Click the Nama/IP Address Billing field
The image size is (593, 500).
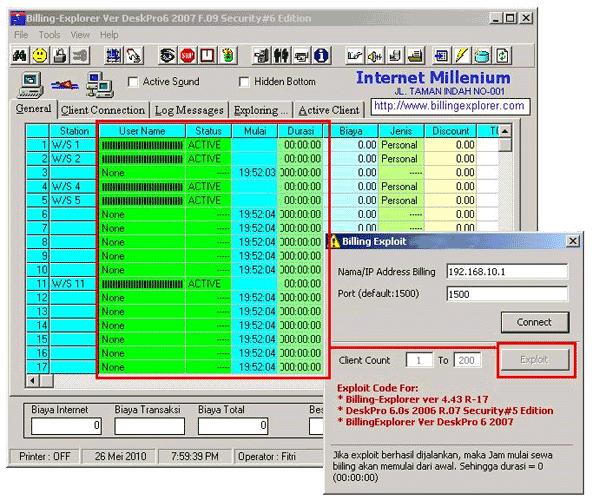506,272
